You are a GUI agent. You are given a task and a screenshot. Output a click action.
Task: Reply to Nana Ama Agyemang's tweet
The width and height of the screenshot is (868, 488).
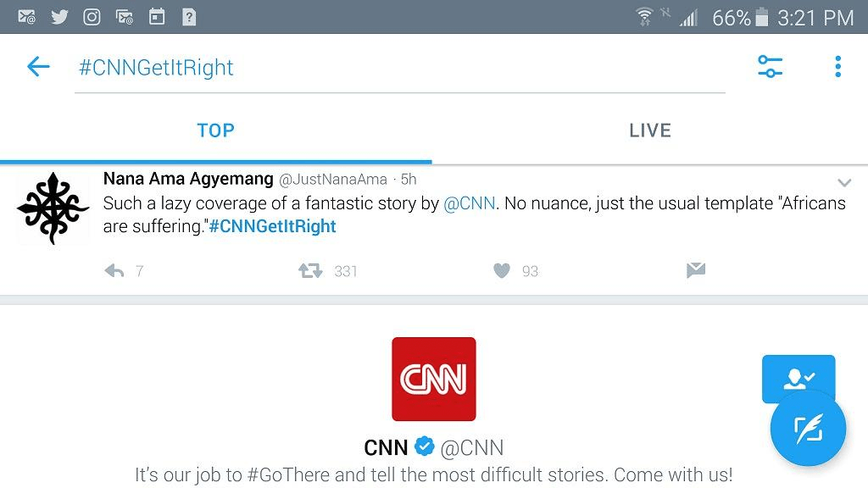[x=114, y=271]
